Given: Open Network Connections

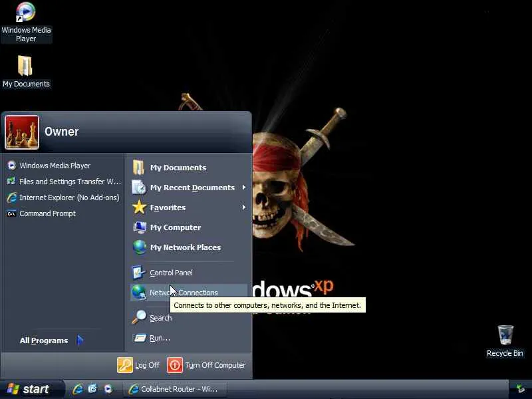Looking at the screenshot, I should coord(189,293).
